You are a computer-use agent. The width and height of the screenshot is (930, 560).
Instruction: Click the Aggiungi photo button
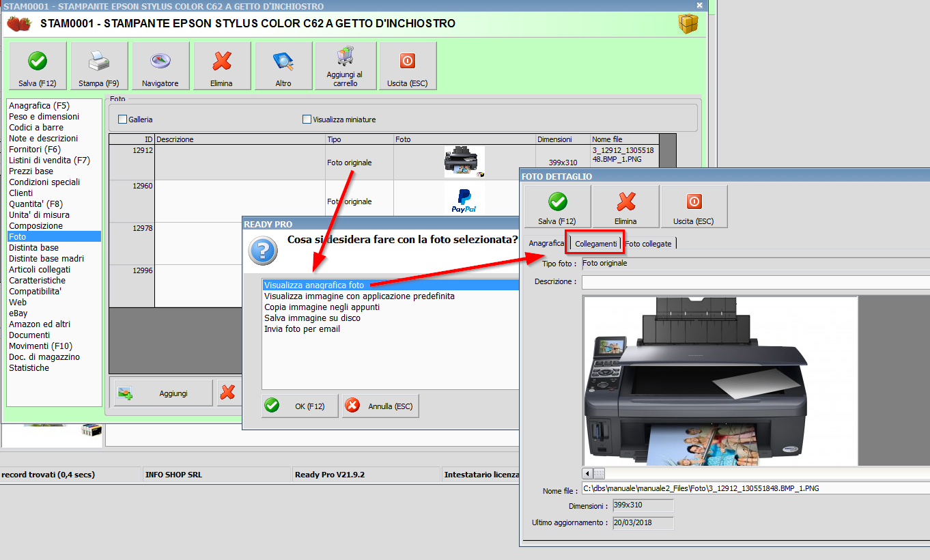[x=163, y=393]
